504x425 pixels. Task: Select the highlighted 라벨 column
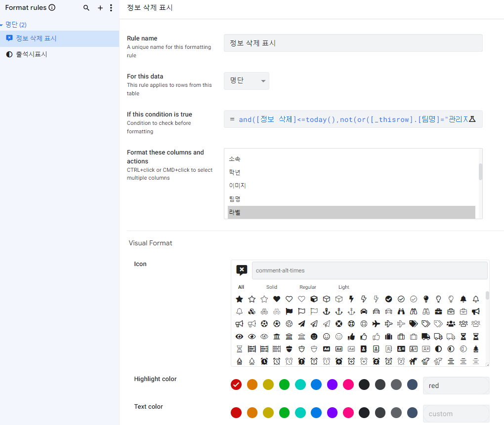[x=351, y=212]
